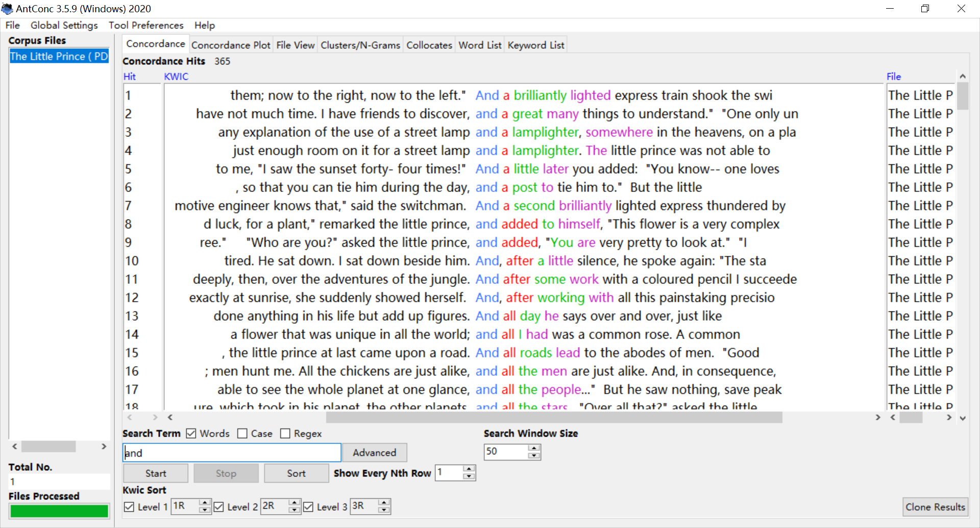Select hit row 17 'and all the people'
The image size is (980, 528).
[x=523, y=390]
